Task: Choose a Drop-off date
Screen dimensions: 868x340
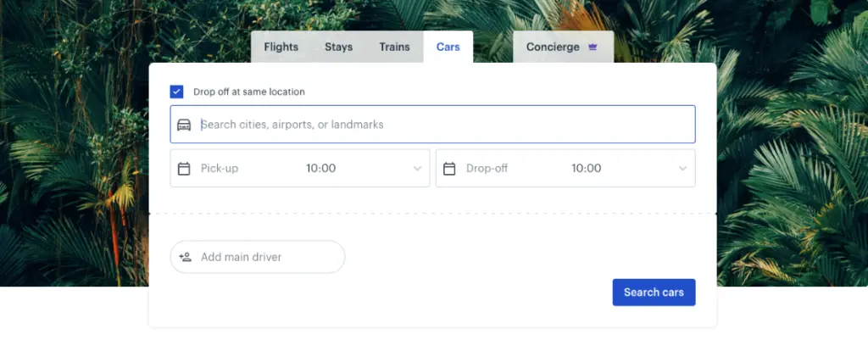Action: click(x=487, y=169)
